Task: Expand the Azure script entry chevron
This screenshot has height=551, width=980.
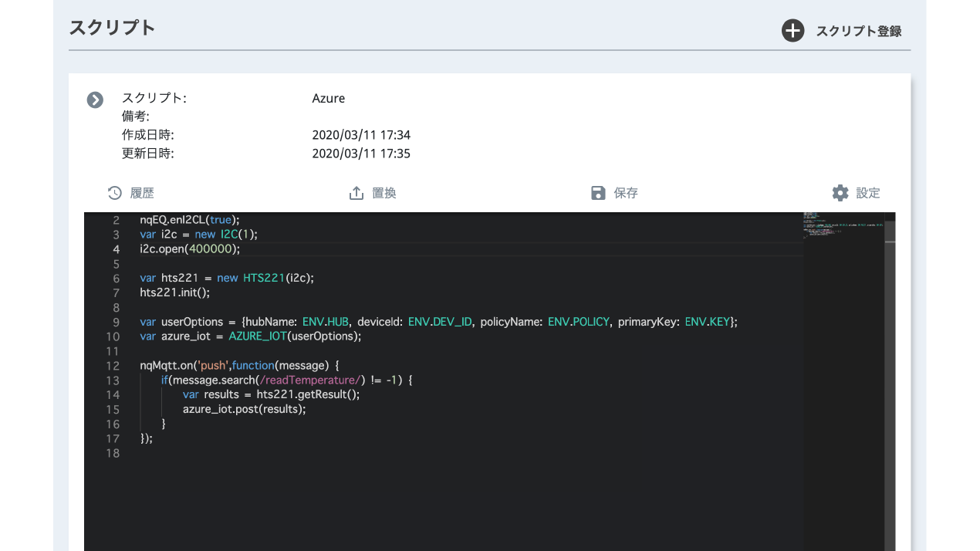Action: [95, 100]
